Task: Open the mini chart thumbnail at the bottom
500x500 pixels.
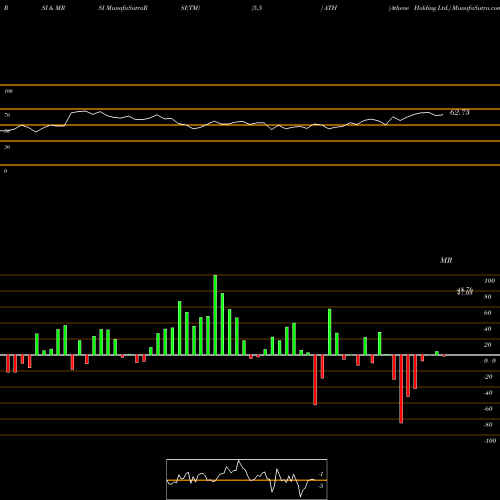Action: pos(247,479)
